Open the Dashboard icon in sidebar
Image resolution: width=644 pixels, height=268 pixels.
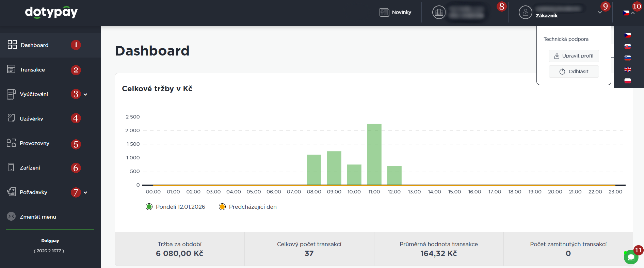(12, 45)
